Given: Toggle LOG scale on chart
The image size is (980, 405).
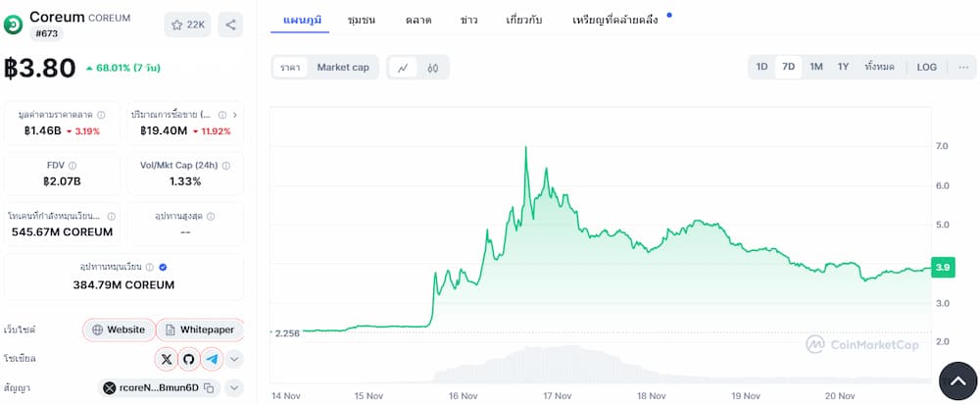Looking at the screenshot, I should point(927,67).
